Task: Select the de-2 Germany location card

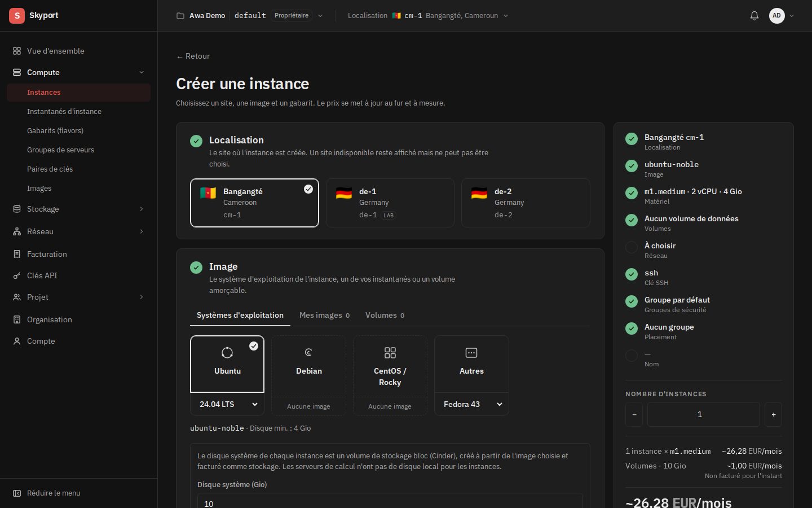Action: (526, 203)
